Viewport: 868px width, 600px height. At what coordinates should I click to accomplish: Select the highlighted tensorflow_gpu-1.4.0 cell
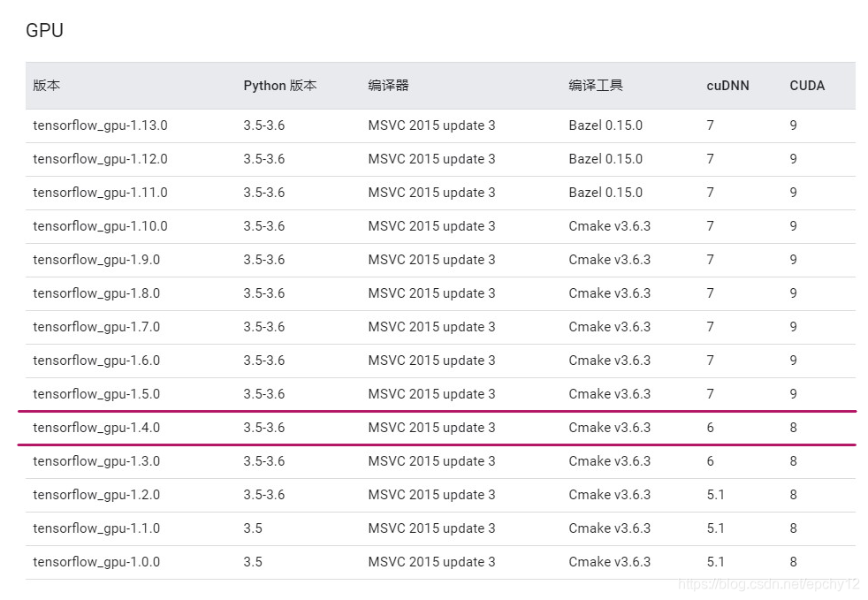(x=96, y=428)
